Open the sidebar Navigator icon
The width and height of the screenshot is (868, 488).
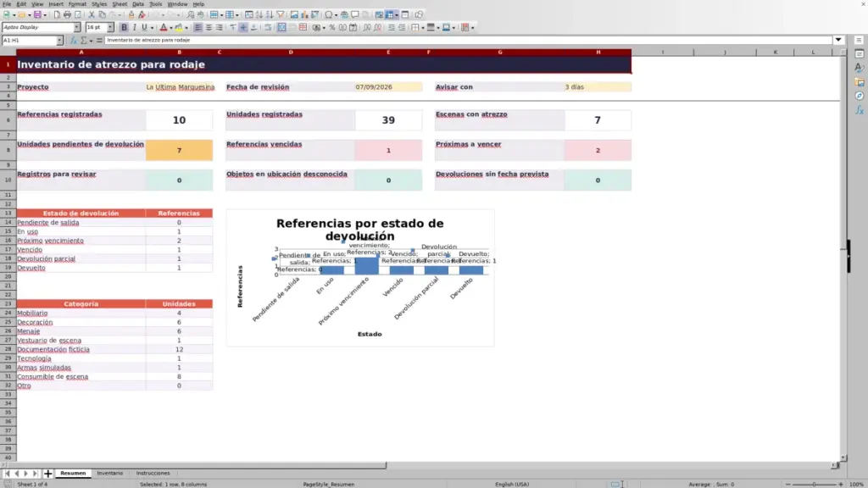(860, 96)
